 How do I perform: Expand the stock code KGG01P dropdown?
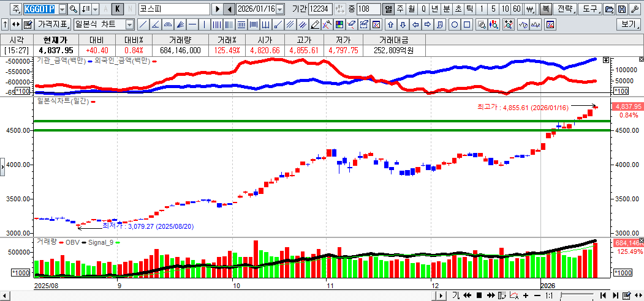[62, 9]
